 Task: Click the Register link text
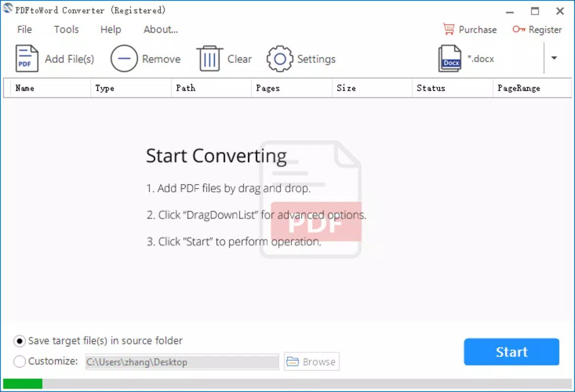[x=545, y=30]
